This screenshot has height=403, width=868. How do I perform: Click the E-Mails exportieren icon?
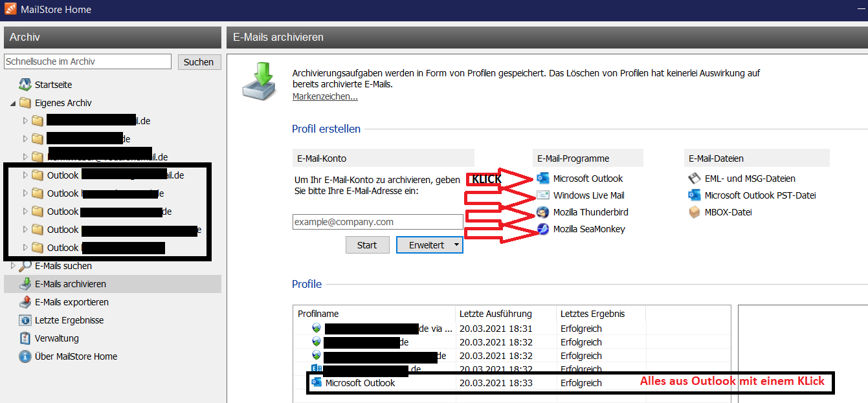pyautogui.click(x=25, y=302)
